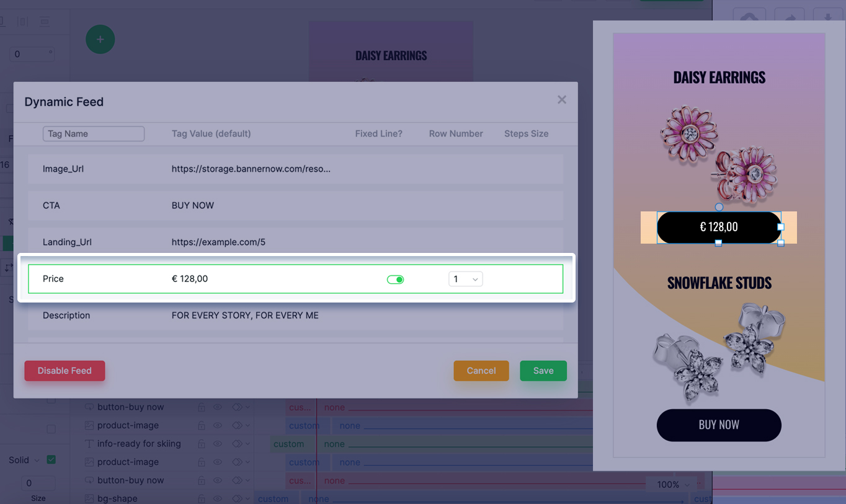Image resolution: width=846 pixels, height=504 pixels.
Task: Toggle visibility of info-ready for skiing layer
Action: click(218, 444)
